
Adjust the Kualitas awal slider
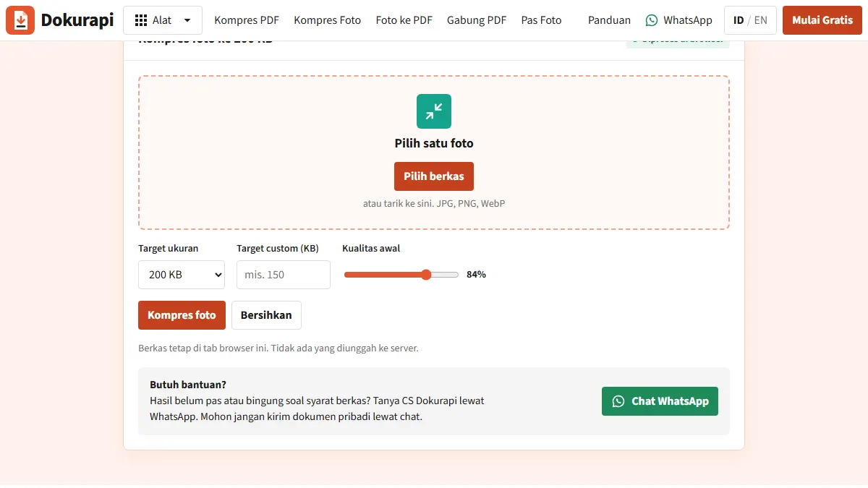coord(401,275)
